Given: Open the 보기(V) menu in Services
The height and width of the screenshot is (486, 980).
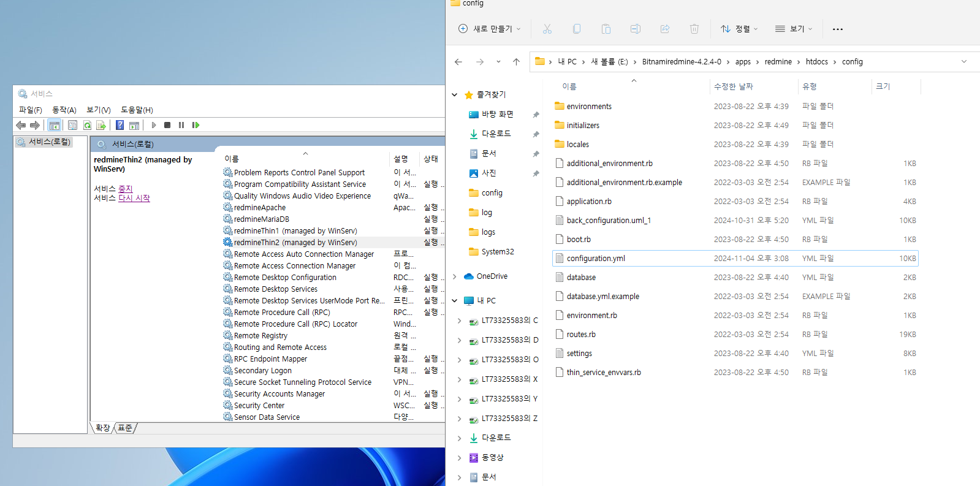Looking at the screenshot, I should click(99, 110).
